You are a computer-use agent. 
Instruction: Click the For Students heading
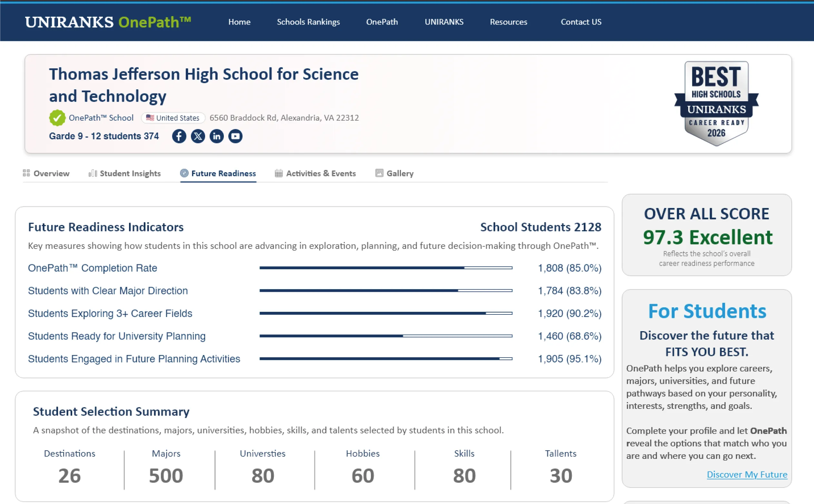(707, 311)
